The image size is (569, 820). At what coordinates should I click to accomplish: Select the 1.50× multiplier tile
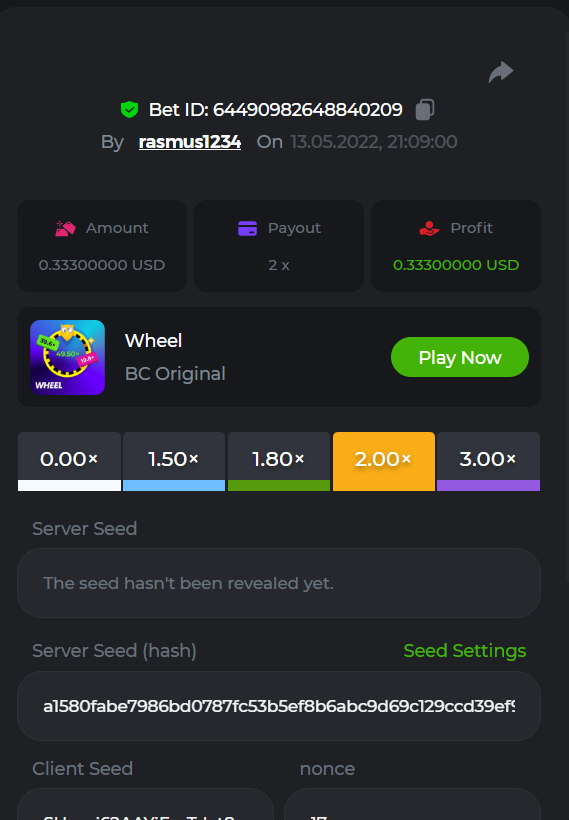[174, 461]
